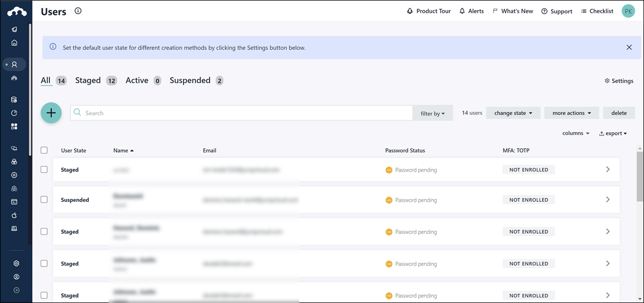Open the terminal Commands sidebar icon

pyautogui.click(x=14, y=202)
